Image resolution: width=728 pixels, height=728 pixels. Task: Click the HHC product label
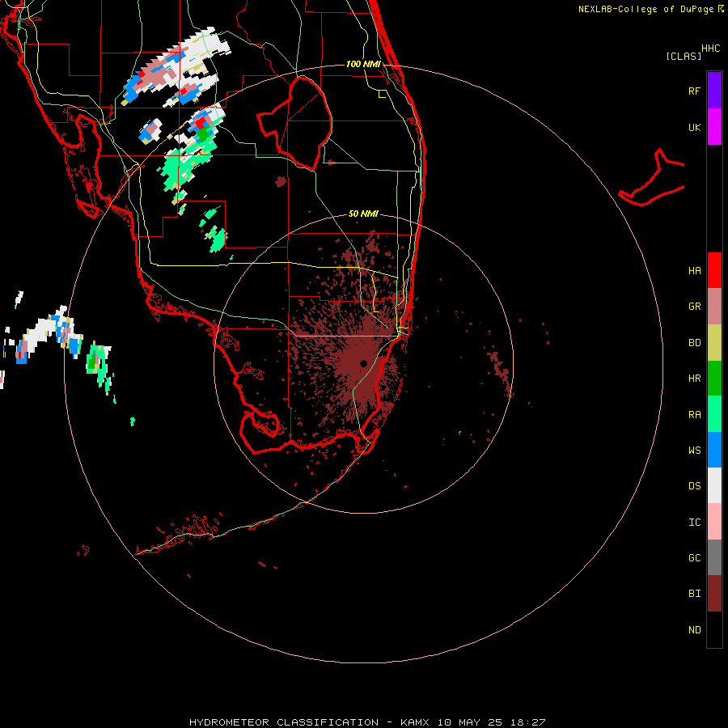711,49
